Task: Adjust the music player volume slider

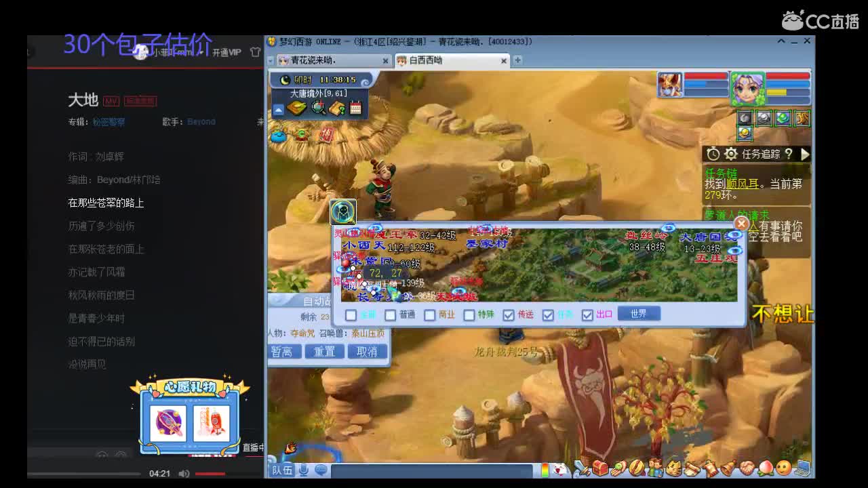Action: pos(210,474)
